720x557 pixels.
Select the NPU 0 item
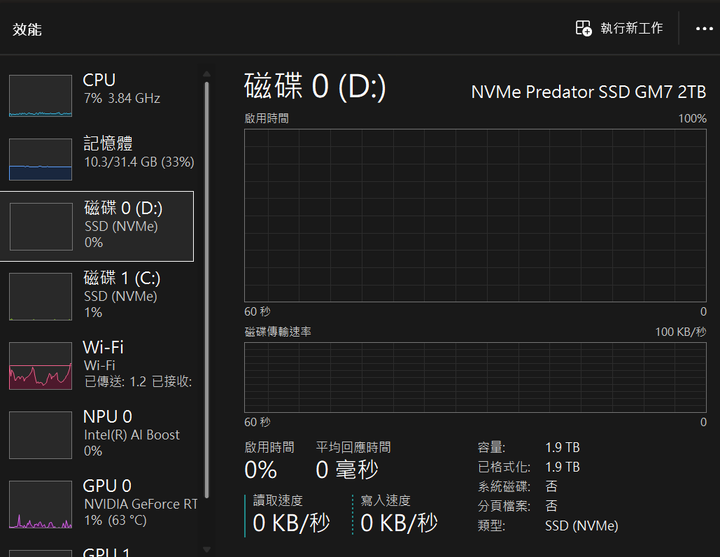pyautogui.click(x=97, y=435)
